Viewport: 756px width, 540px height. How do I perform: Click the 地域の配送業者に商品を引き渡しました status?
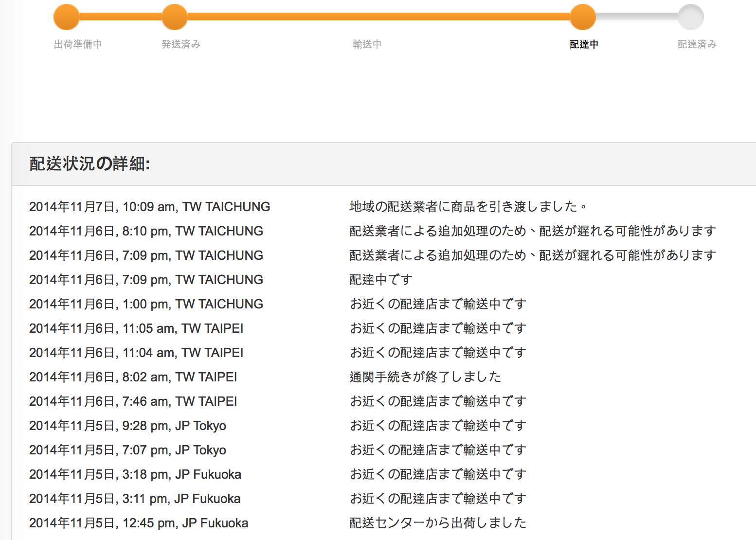tap(468, 207)
